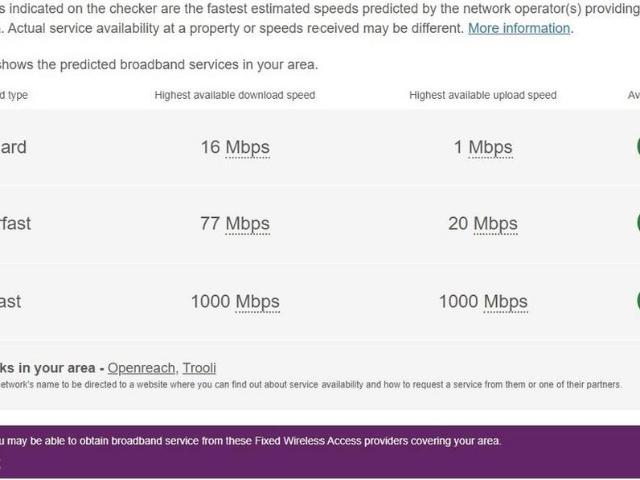Viewport: 640px width, 480px height.
Task: Click the Availability column header at the right edge
Action: [633, 95]
